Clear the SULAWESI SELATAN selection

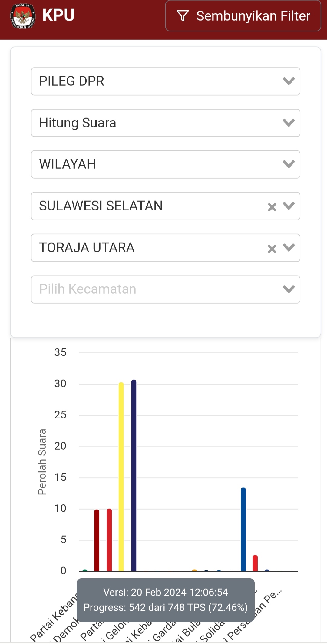[x=272, y=207]
